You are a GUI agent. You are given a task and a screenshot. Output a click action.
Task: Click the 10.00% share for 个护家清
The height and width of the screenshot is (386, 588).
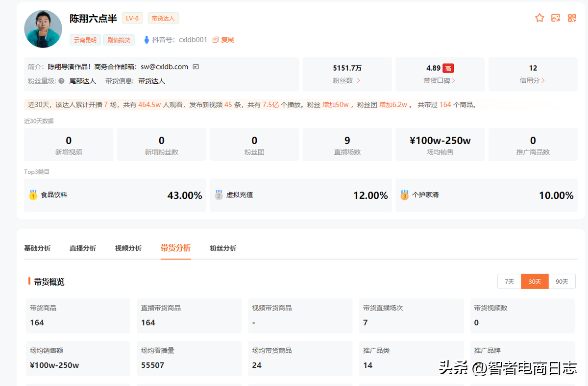click(556, 195)
